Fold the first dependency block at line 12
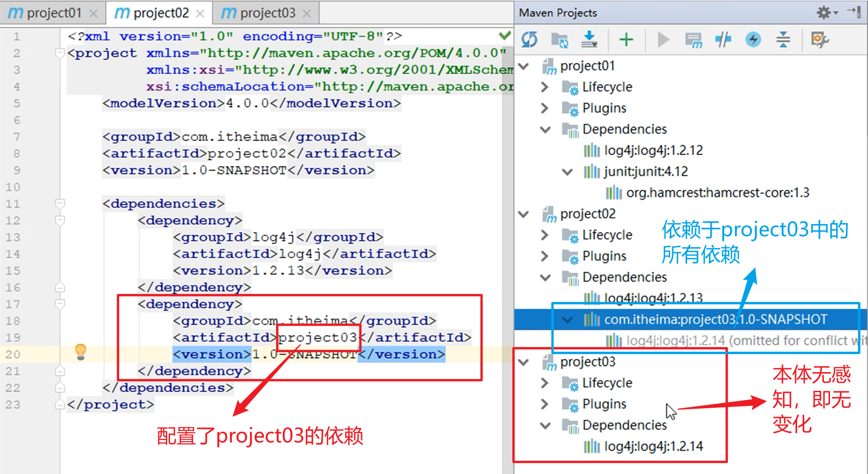 point(60,220)
